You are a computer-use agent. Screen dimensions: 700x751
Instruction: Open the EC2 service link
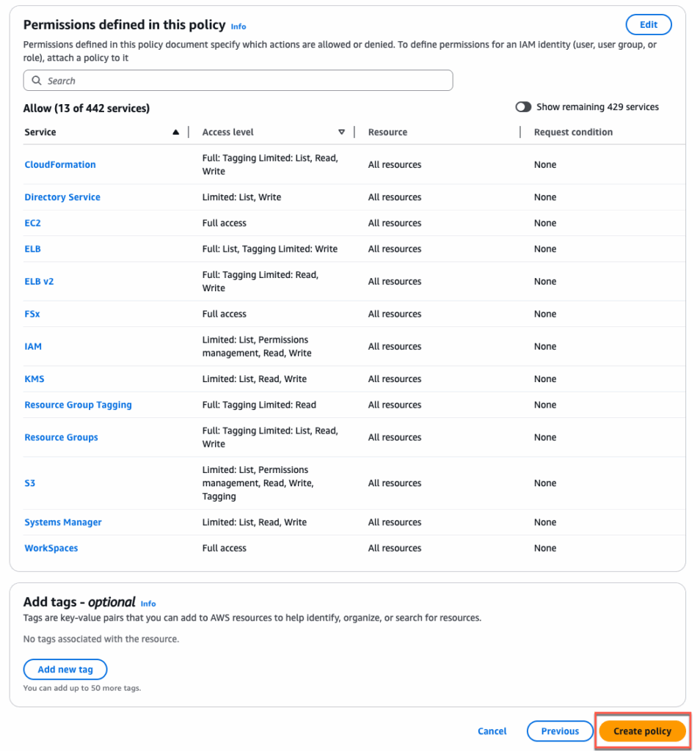click(32, 223)
